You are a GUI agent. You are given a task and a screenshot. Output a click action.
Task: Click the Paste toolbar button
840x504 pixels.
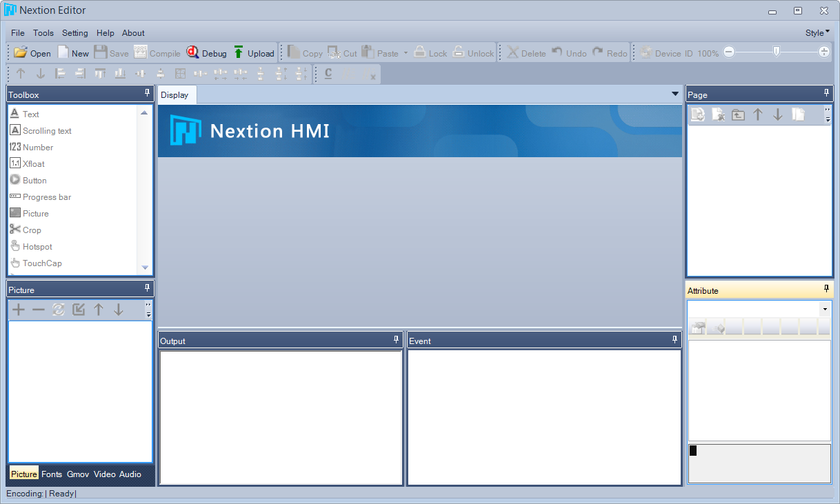(x=380, y=53)
